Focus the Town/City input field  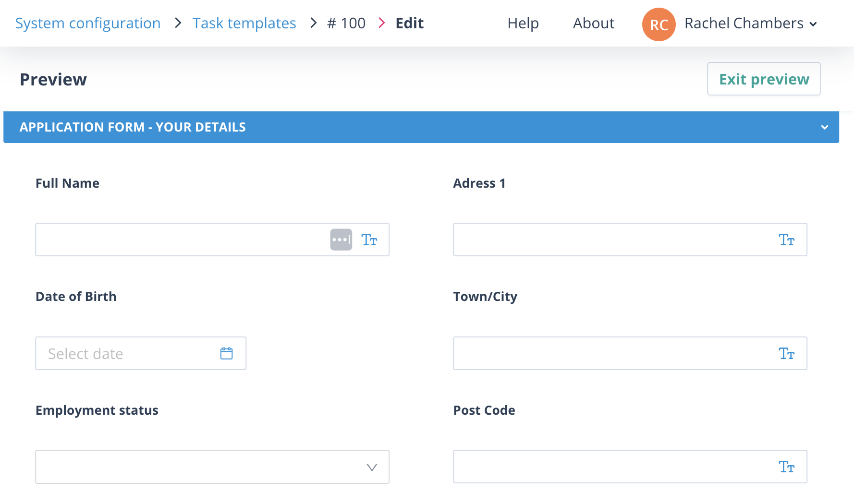click(630, 353)
